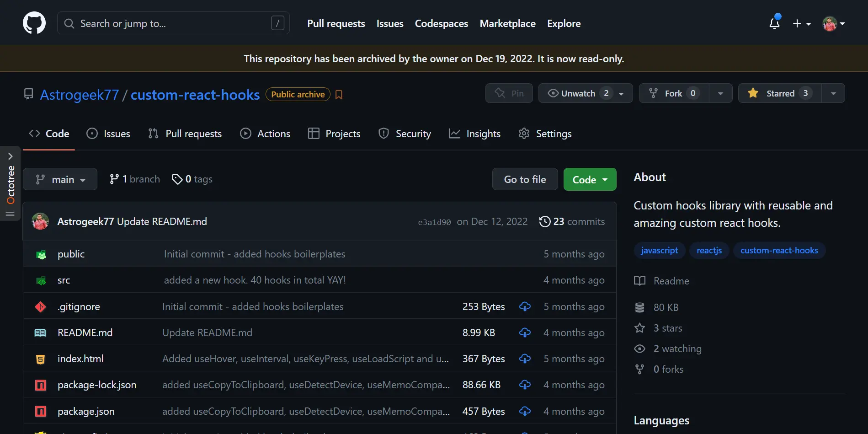The width and height of the screenshot is (868, 434).
Task: Toggle Unwatch for this repository
Action: [x=580, y=93]
